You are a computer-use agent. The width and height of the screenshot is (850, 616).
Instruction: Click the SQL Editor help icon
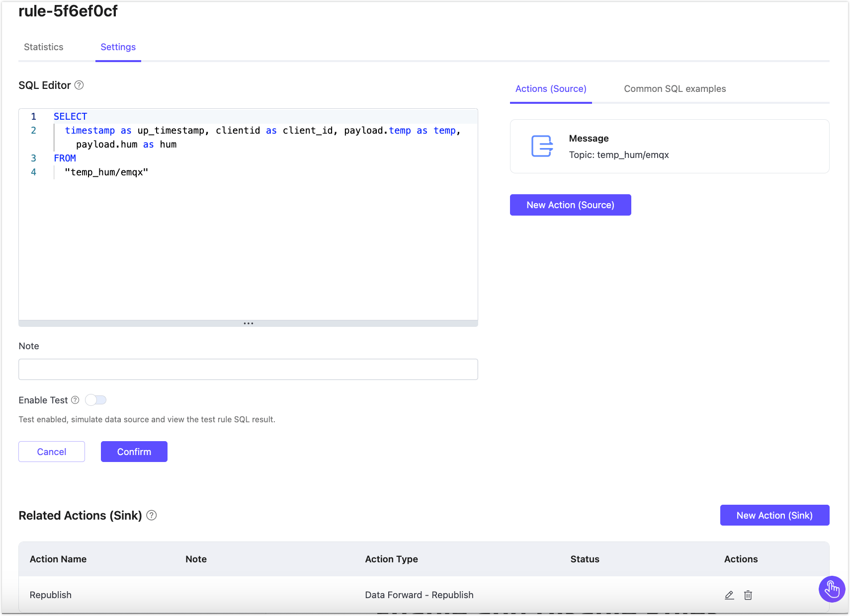(x=79, y=85)
